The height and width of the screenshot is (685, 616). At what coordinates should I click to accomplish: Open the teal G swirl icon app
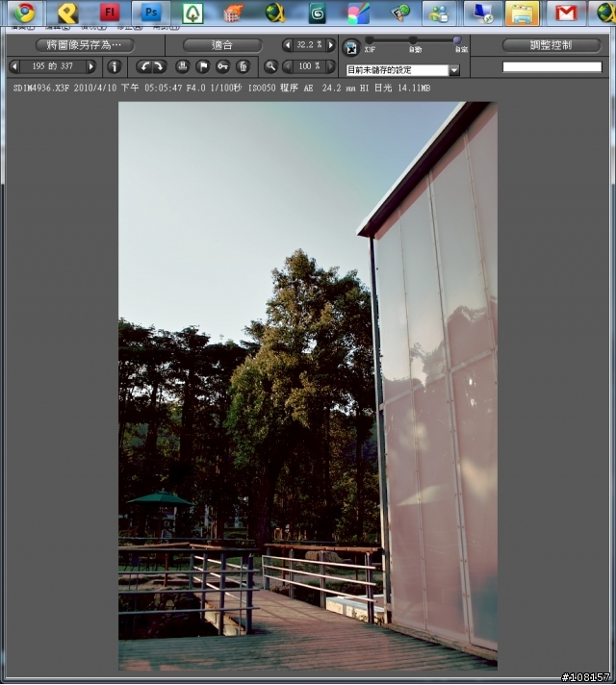(x=317, y=13)
